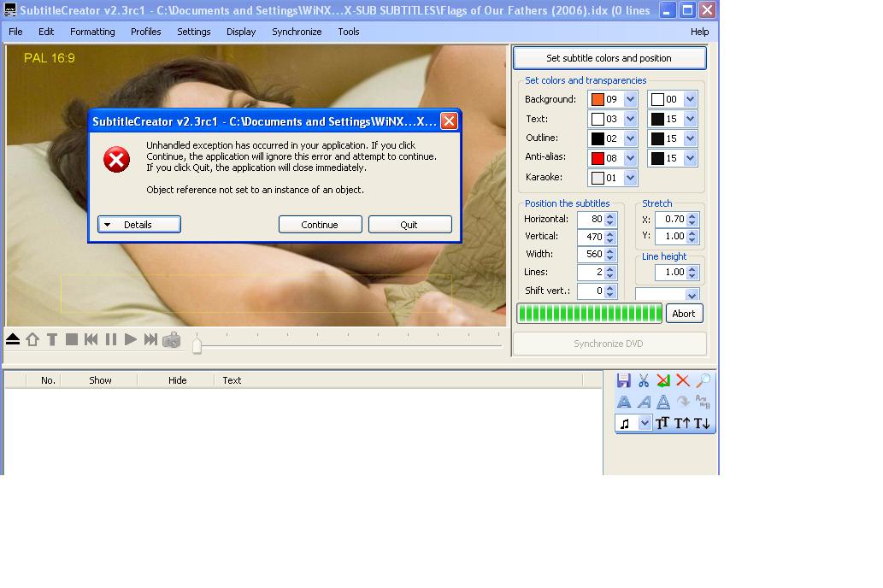
Task: Open the Text color 03 dropdown
Action: (x=630, y=119)
